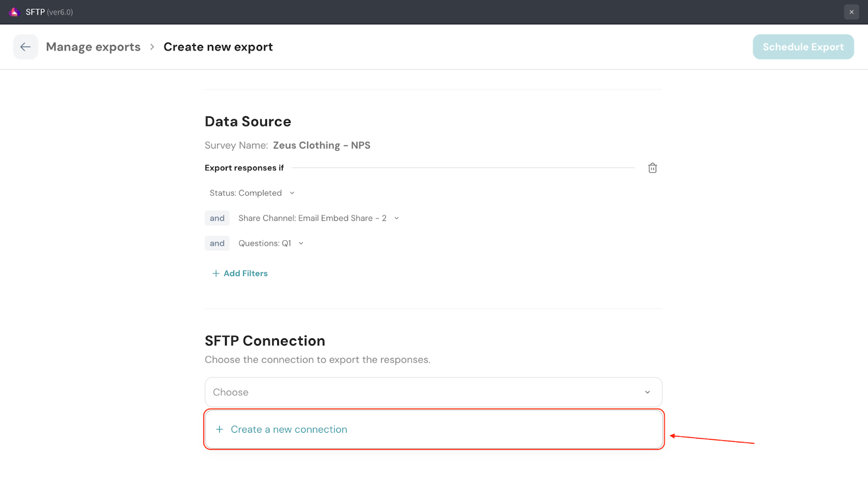868x487 pixels.
Task: Click the plus icon beside Add Filters
Action: (216, 273)
